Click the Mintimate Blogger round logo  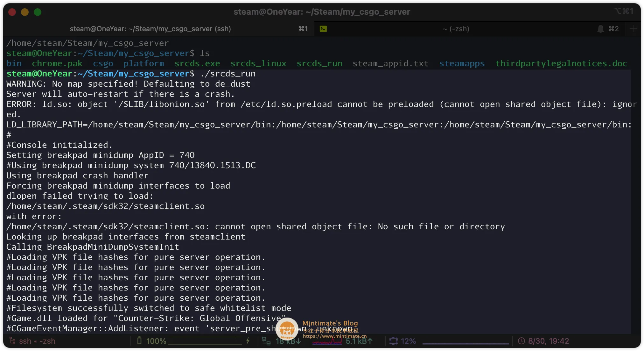(x=287, y=329)
